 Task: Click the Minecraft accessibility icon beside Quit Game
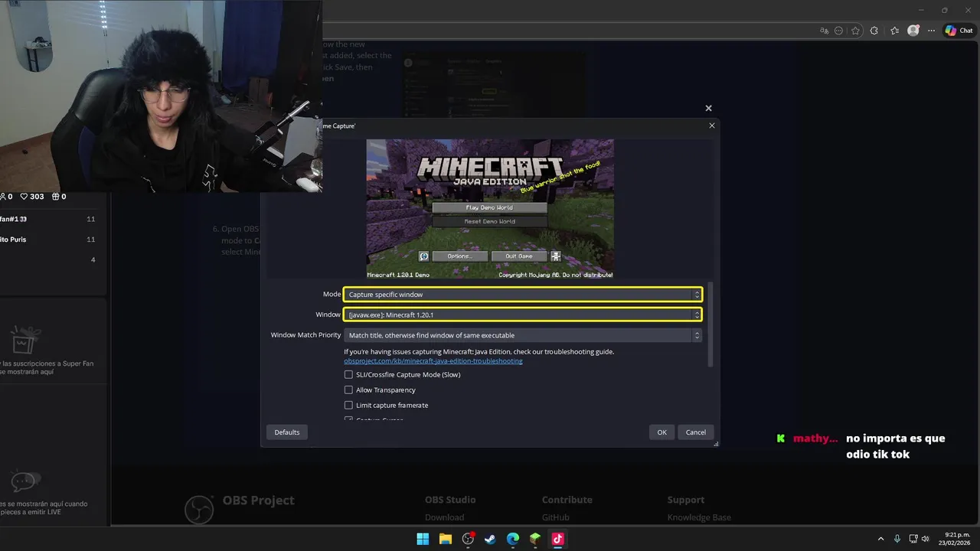[x=556, y=256]
